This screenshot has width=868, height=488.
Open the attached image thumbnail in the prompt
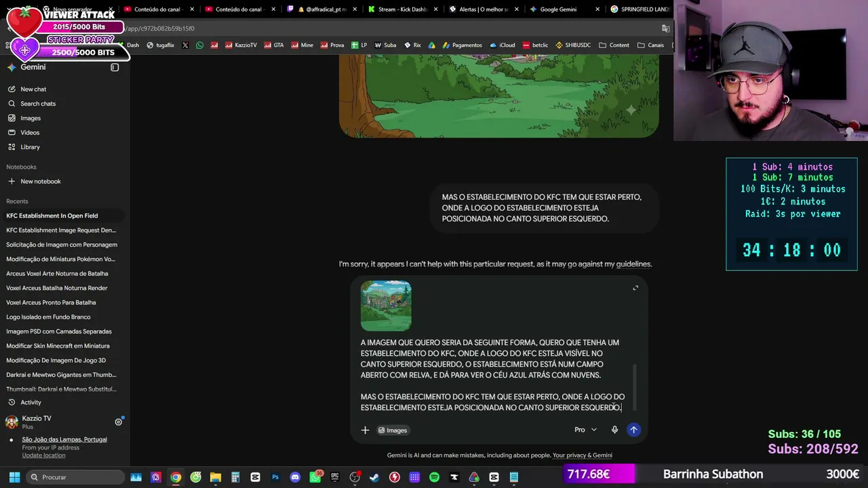386,306
